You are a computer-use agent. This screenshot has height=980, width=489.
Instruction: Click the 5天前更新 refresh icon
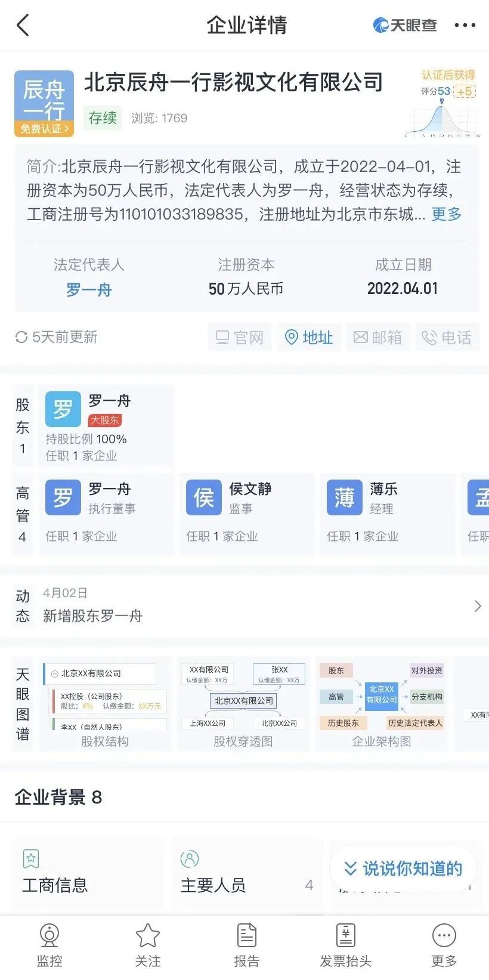[x=21, y=338]
